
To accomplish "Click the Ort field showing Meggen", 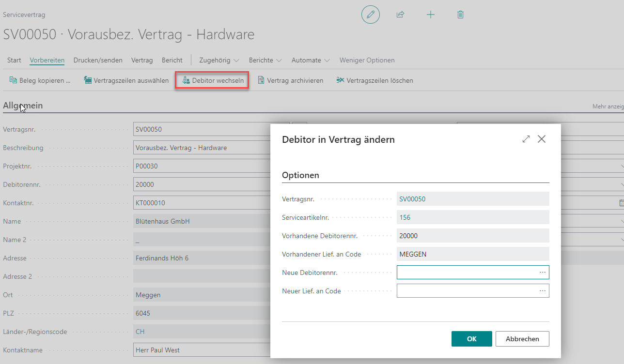I will (x=202, y=295).
